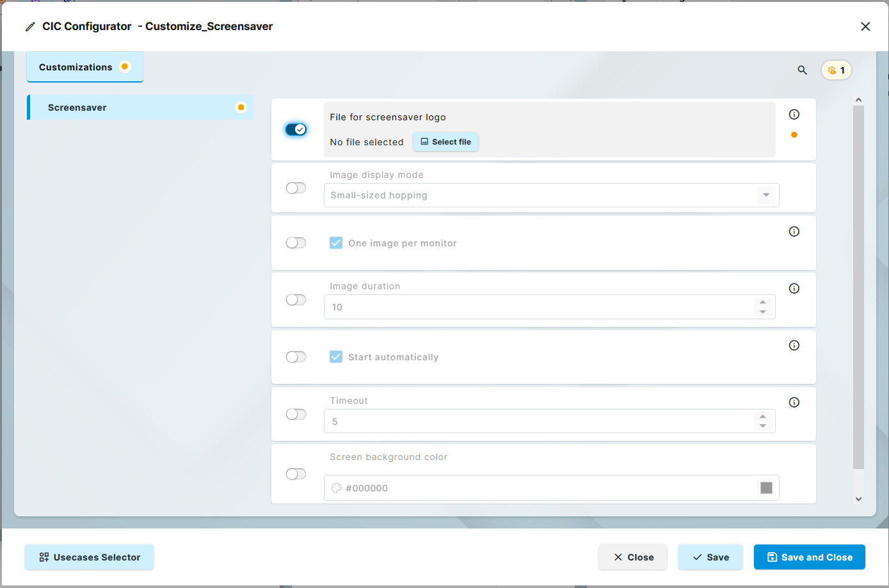Viewport: 889px width, 588px height.
Task: Increase Image duration with the up arrow
Action: [x=762, y=302]
